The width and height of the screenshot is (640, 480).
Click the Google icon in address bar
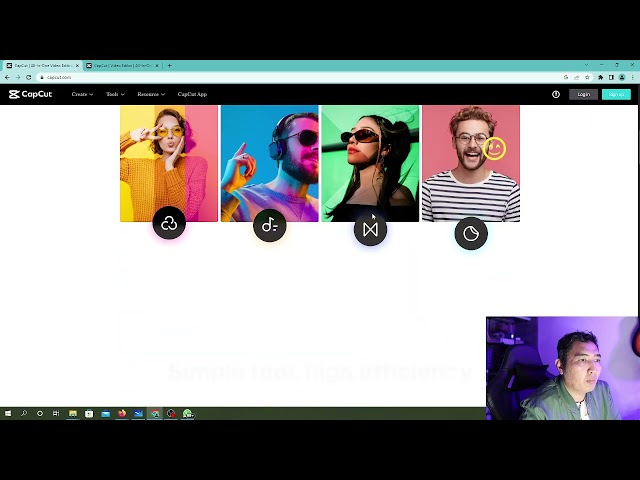(x=566, y=77)
